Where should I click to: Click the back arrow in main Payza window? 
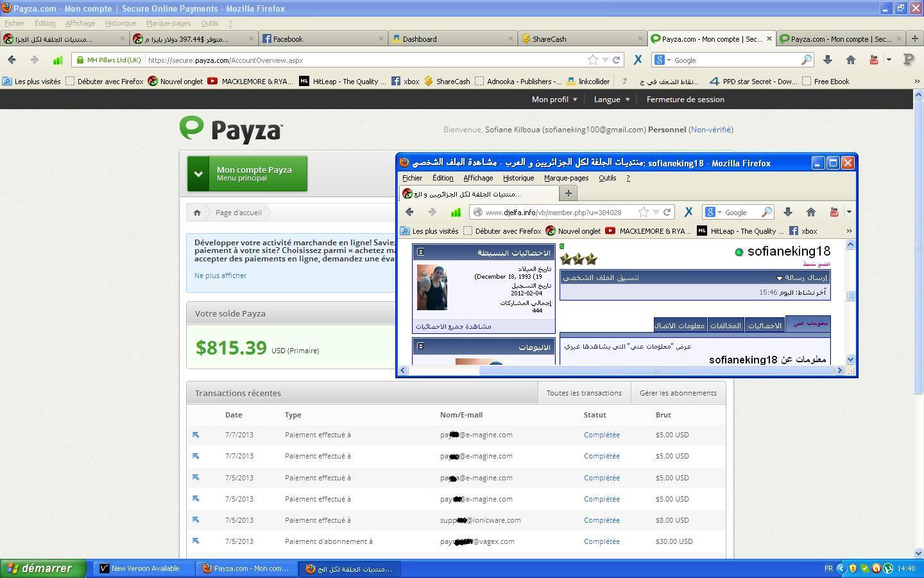point(12,60)
